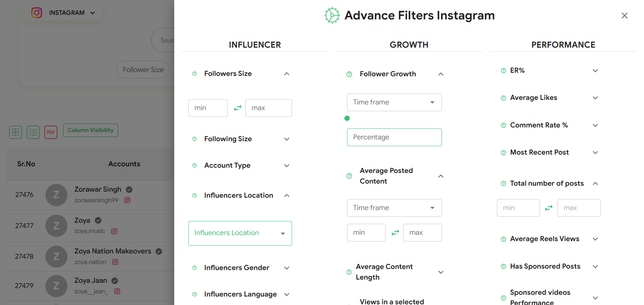Expand the Influencers Language filter
The height and width of the screenshot is (305, 644).
[287, 294]
